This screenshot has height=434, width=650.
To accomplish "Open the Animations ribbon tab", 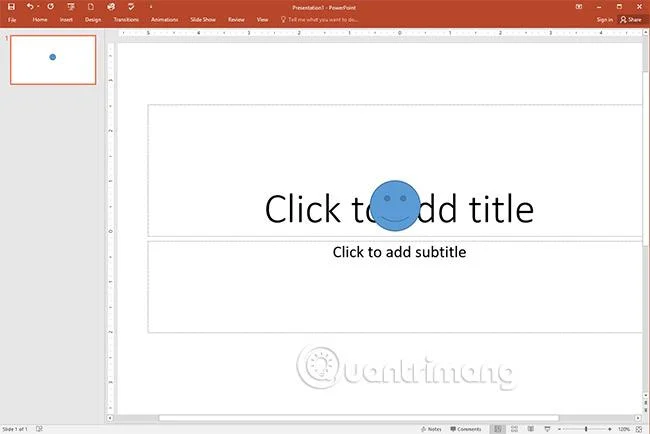I will pos(165,19).
